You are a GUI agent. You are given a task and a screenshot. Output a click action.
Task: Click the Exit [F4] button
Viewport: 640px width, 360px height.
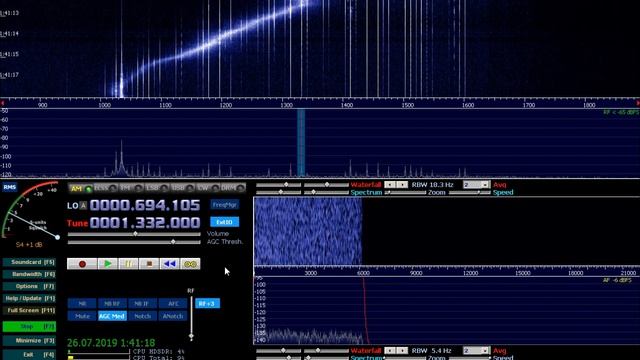point(29,354)
